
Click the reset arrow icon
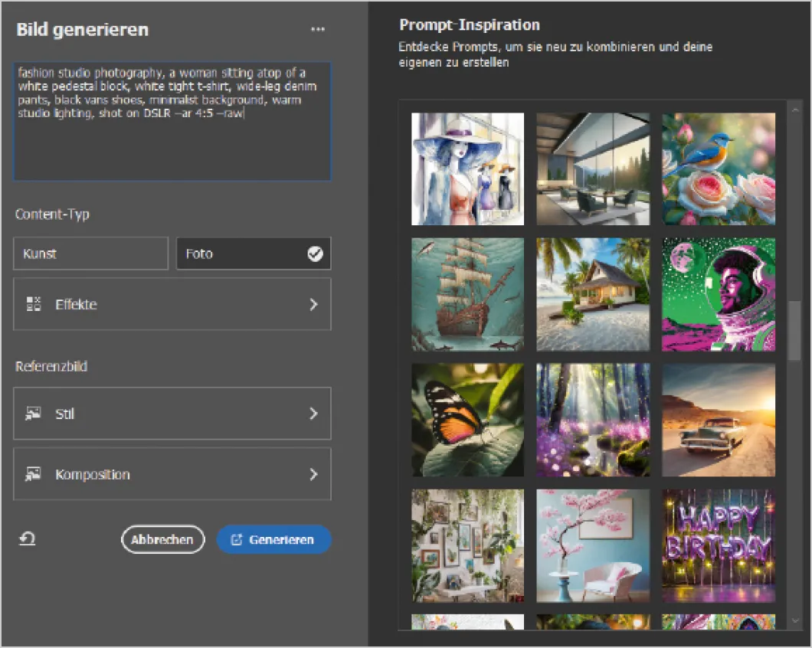point(28,539)
